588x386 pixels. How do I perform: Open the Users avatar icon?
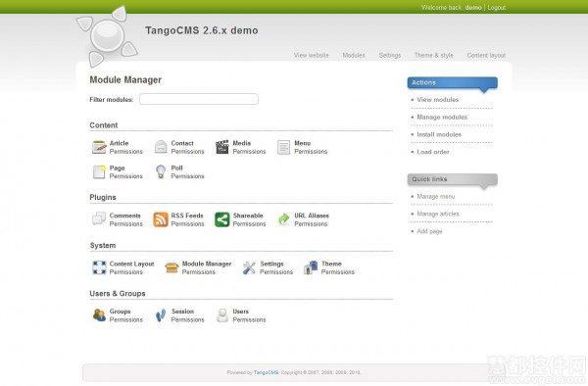click(222, 315)
